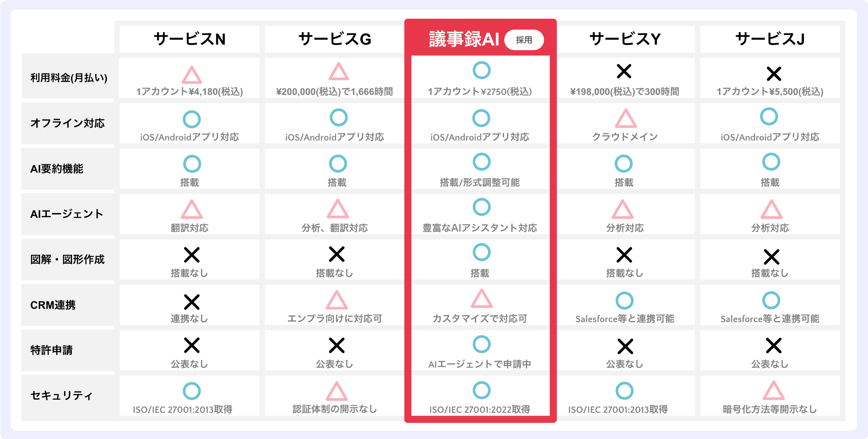Click the circle icon above 豊富なAIアシスタント対応
868x439 pixels.
(x=481, y=207)
